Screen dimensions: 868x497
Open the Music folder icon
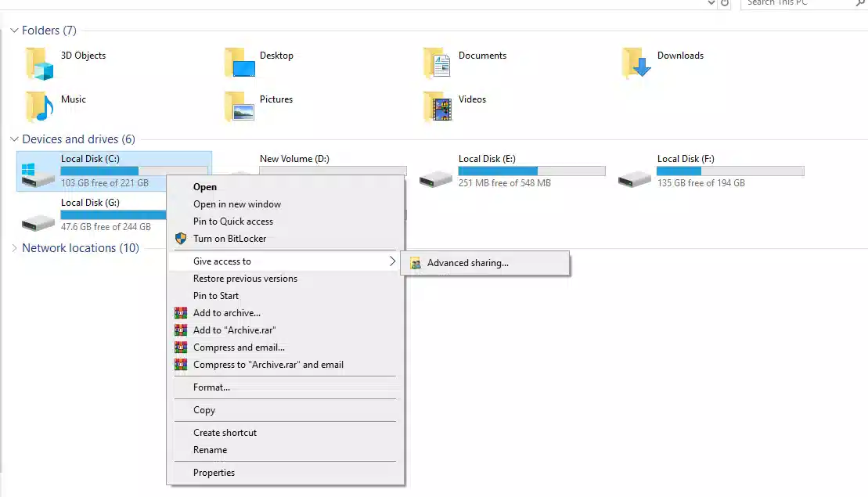pos(40,106)
